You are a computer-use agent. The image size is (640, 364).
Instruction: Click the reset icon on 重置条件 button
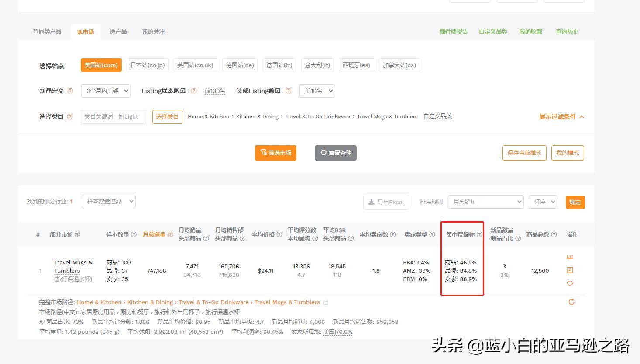coord(323,152)
